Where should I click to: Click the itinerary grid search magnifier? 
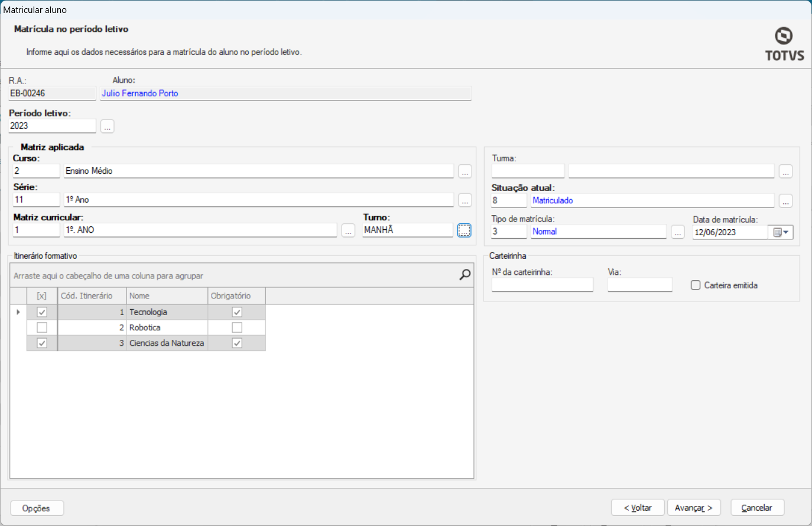click(465, 275)
